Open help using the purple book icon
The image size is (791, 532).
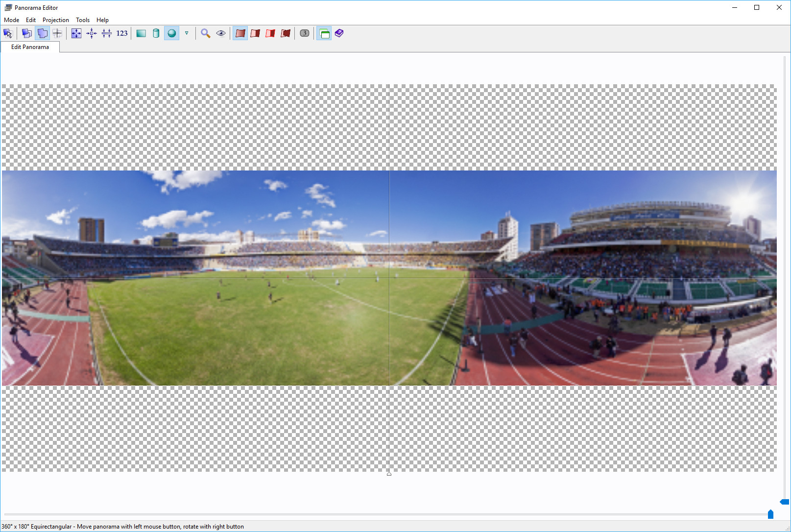point(339,33)
